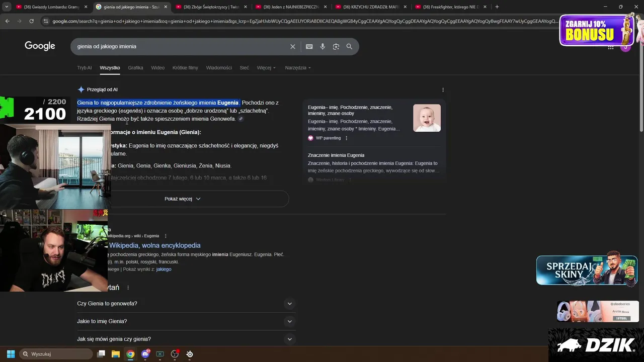Select the Wszystko results tab
Viewport: 644px width, 362px height.
coord(110,67)
